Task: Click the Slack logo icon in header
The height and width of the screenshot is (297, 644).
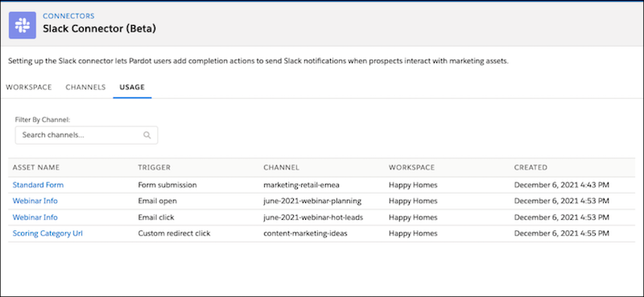Action: (23, 25)
